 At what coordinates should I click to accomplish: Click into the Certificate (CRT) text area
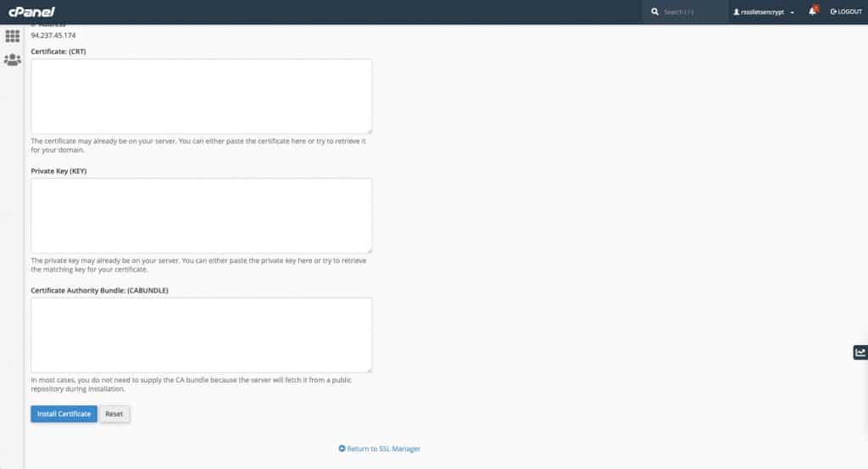click(202, 97)
